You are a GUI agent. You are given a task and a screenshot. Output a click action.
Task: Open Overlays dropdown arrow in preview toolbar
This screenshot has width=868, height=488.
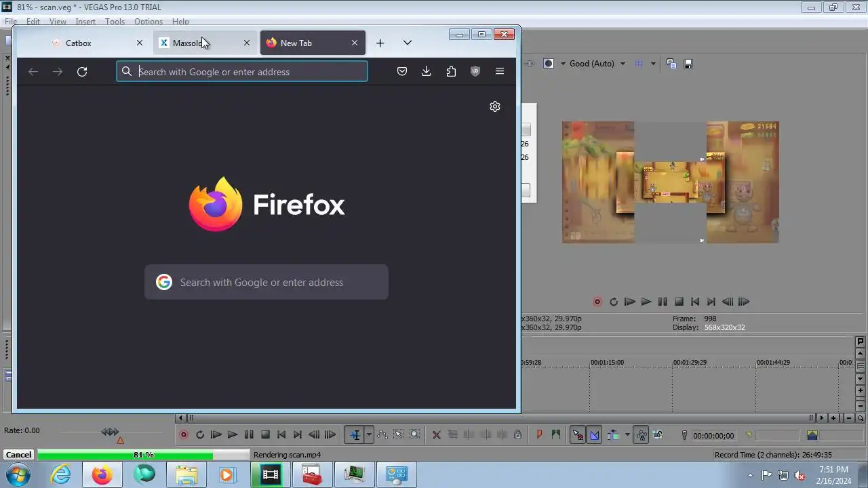tap(653, 63)
